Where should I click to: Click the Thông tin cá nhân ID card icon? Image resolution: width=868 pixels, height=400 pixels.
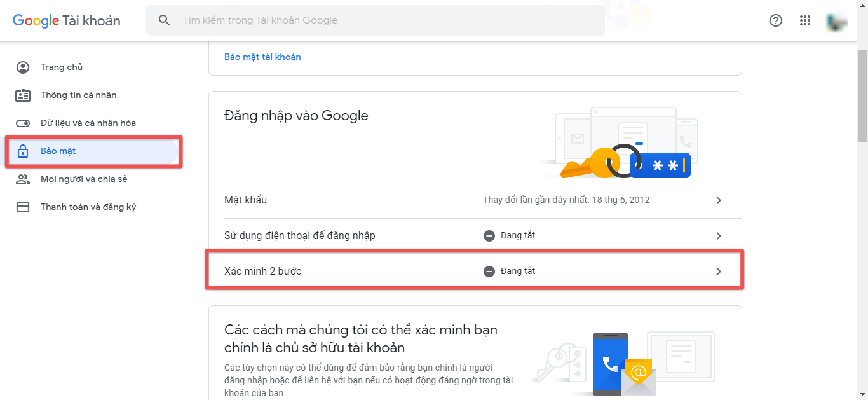23,95
